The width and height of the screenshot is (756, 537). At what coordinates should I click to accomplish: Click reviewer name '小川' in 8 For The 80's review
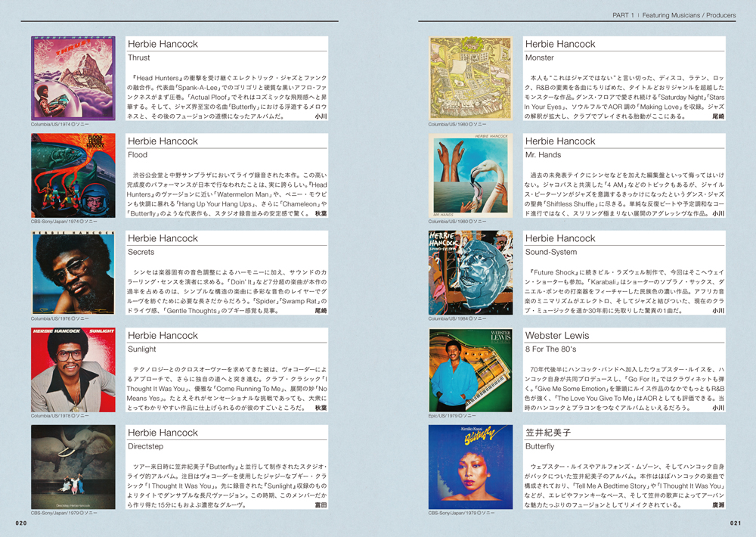click(718, 408)
